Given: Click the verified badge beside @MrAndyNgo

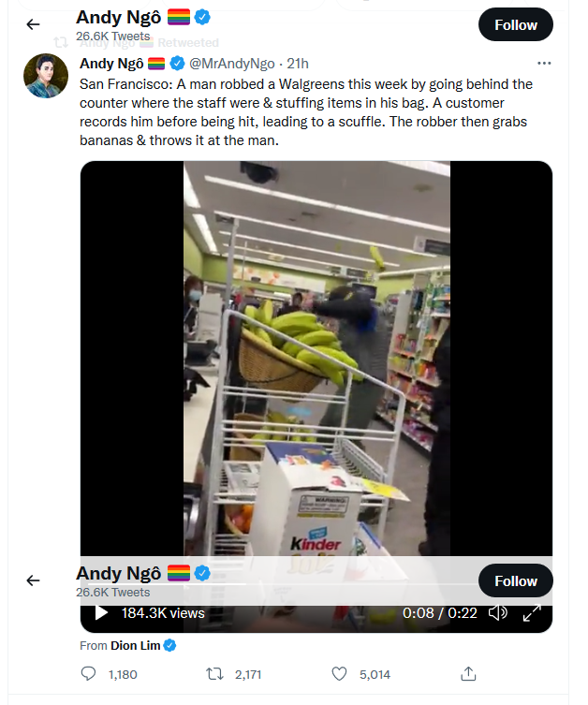Looking at the screenshot, I should (x=178, y=64).
